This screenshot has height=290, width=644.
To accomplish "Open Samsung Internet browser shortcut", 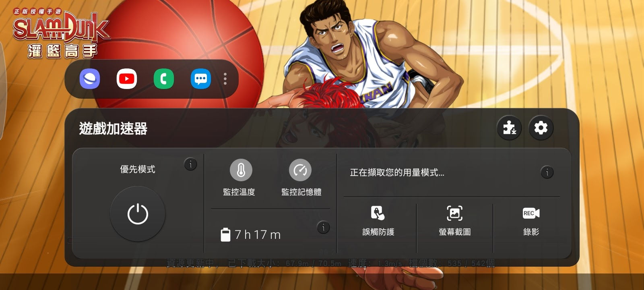I will (x=90, y=79).
